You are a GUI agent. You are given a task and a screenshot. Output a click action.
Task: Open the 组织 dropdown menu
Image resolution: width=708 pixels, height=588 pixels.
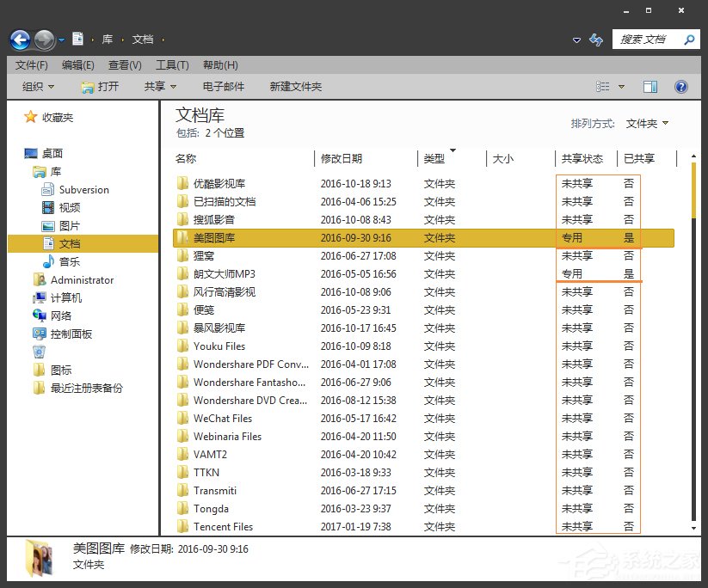pyautogui.click(x=36, y=86)
